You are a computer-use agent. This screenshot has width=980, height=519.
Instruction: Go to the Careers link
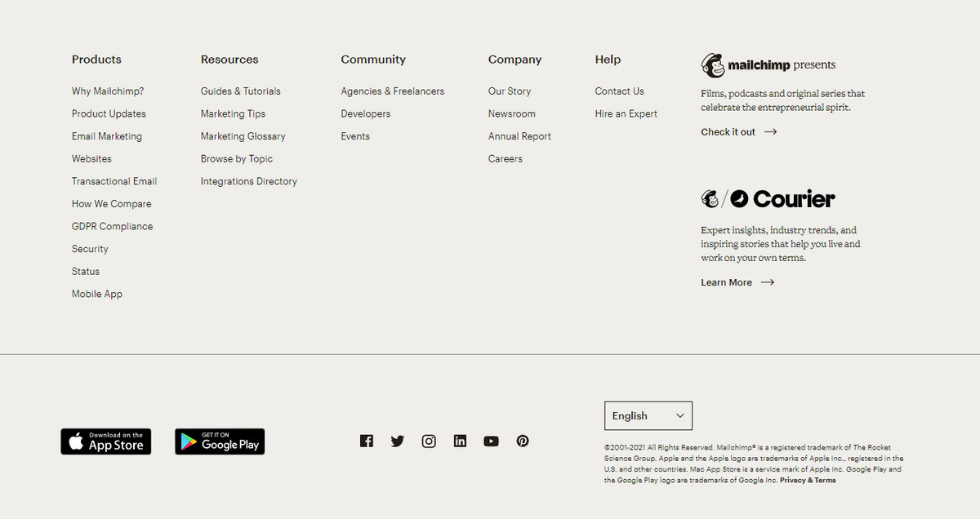506,159
